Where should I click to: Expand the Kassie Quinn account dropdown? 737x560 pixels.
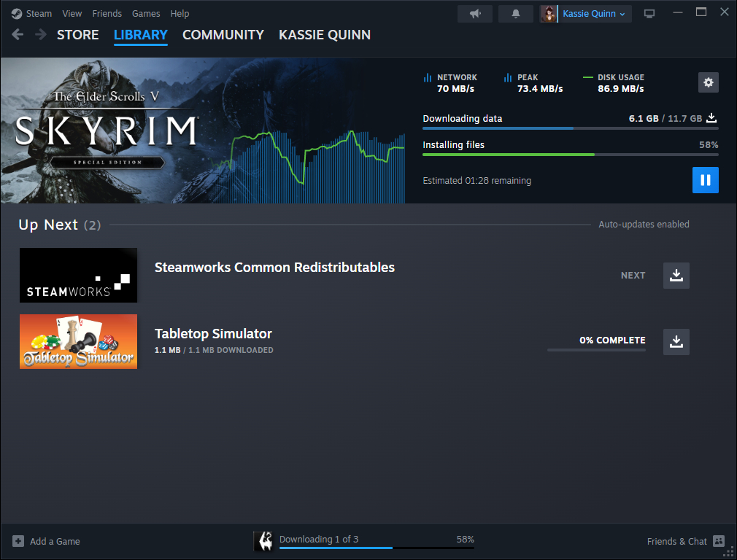click(593, 14)
